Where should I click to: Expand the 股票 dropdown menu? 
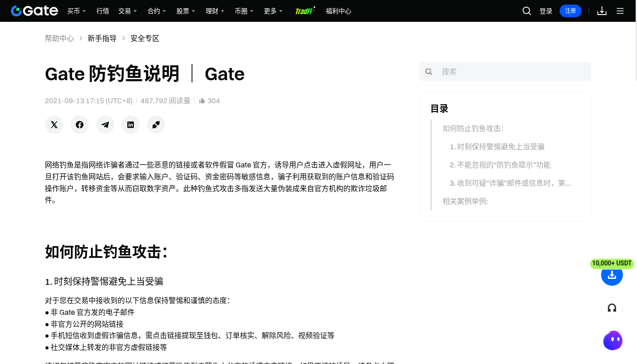186,11
